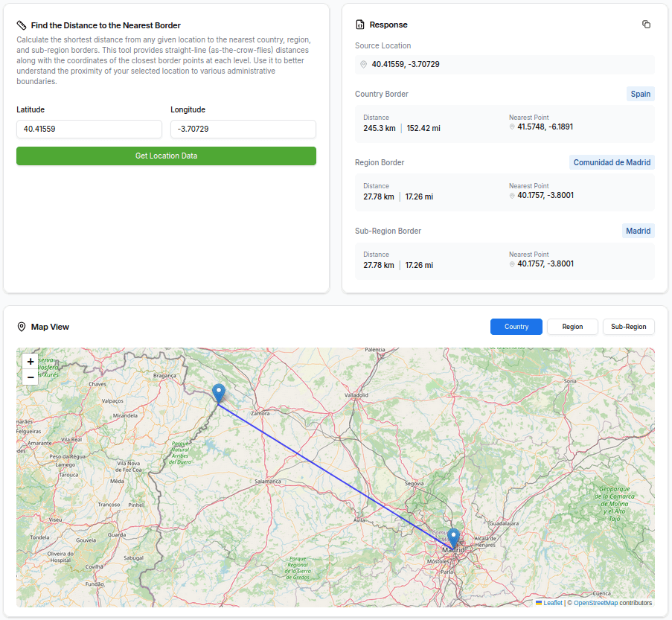Image resolution: width=672 pixels, height=620 pixels.
Task: Click the map marker near the Portugal border
Action: click(219, 394)
